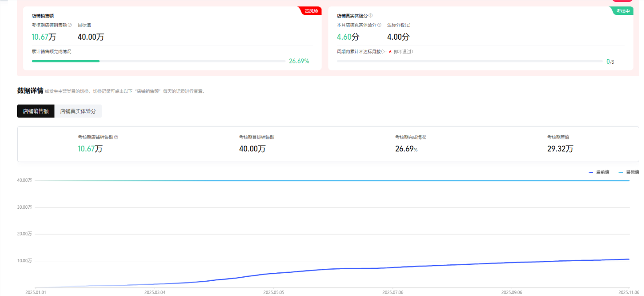This screenshot has width=644, height=296.
Task: Click help icon beside 考核期店铺销售额 in top card
Action: pyautogui.click(x=70, y=25)
